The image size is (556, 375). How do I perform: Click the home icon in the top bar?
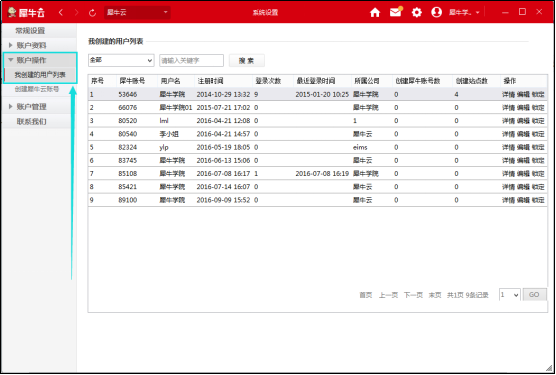[x=375, y=12]
